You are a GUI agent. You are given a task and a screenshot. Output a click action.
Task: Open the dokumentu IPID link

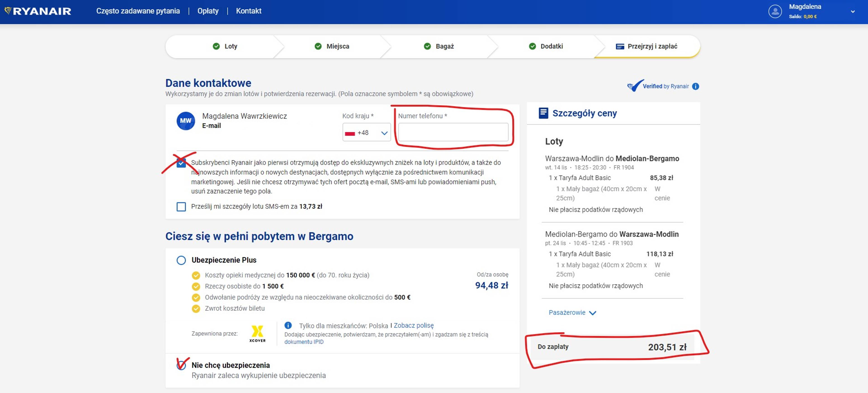[x=304, y=342]
